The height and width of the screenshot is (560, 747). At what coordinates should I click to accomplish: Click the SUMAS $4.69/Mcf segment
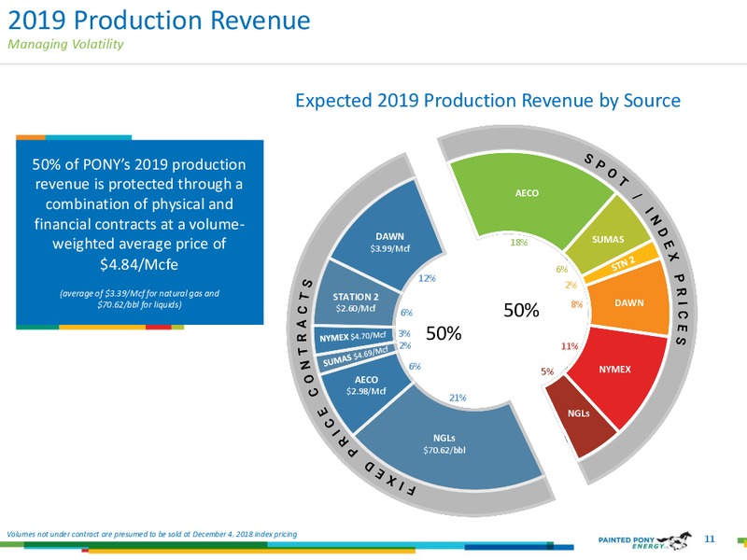(357, 357)
